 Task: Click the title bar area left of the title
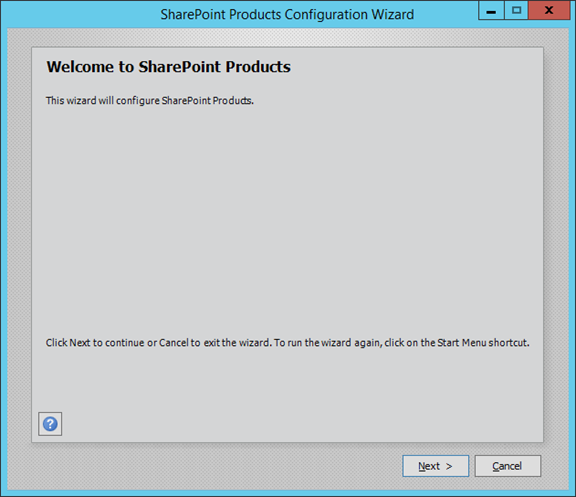[x=81, y=15]
